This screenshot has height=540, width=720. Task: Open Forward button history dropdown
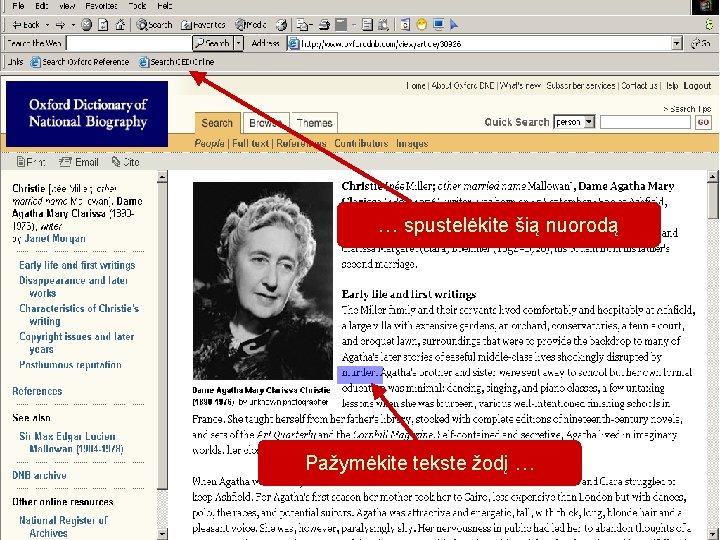click(x=73, y=25)
